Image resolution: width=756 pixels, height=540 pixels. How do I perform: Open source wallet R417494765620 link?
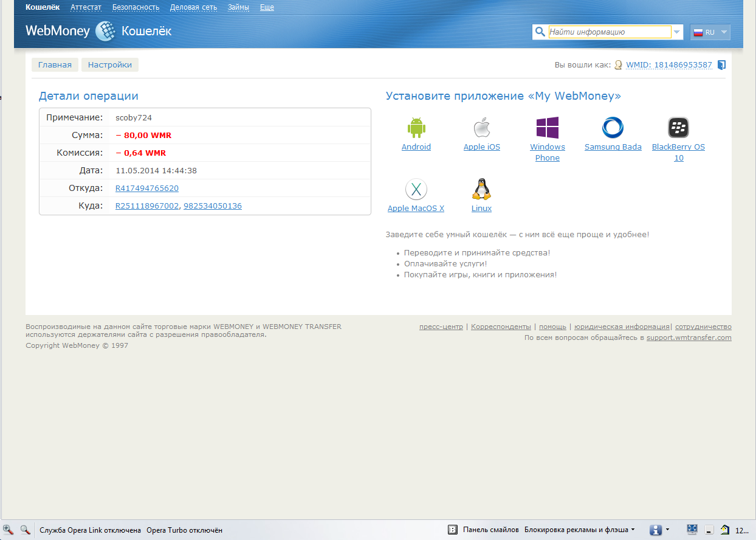(147, 189)
